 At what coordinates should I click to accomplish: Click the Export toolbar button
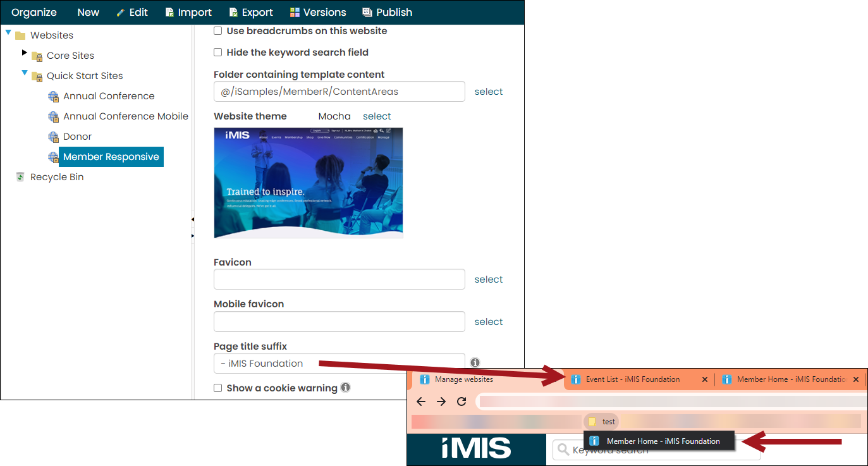pyautogui.click(x=251, y=12)
